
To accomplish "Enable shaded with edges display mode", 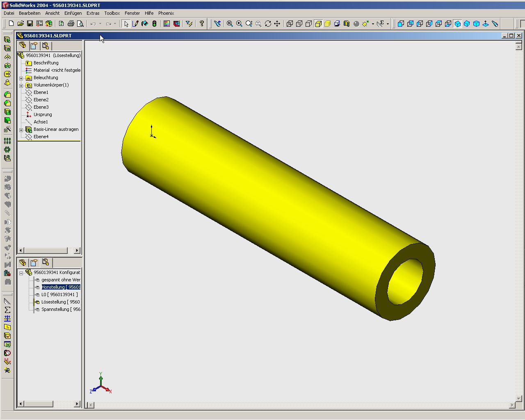I will [318, 24].
